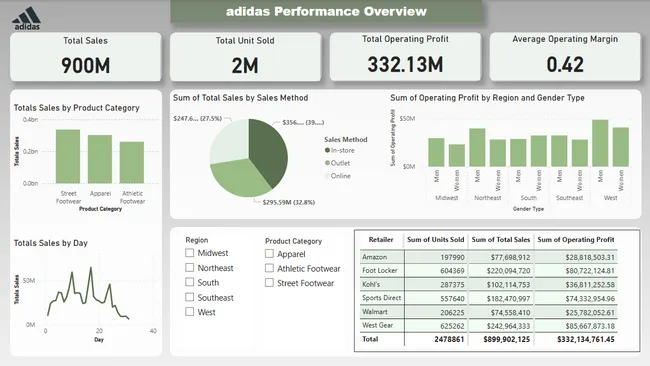The image size is (650, 366).
Task: Select the Walmart retailer cell
Action: tap(382, 312)
